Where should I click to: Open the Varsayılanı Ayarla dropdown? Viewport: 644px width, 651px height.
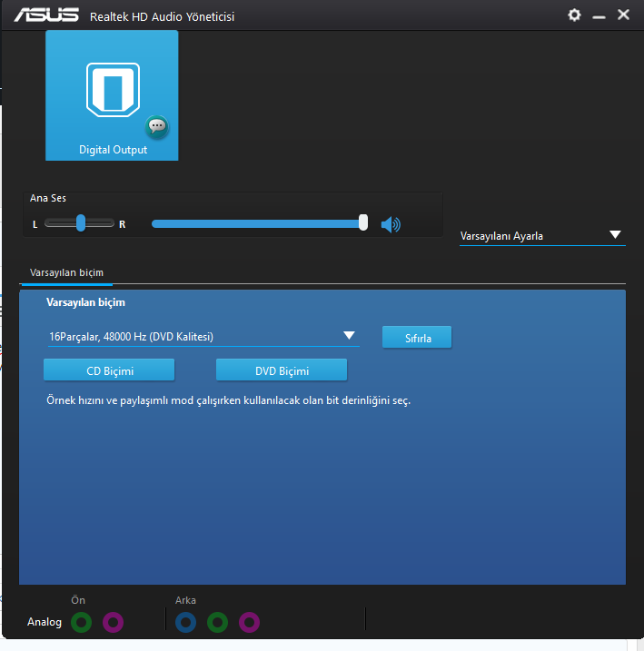click(x=542, y=236)
